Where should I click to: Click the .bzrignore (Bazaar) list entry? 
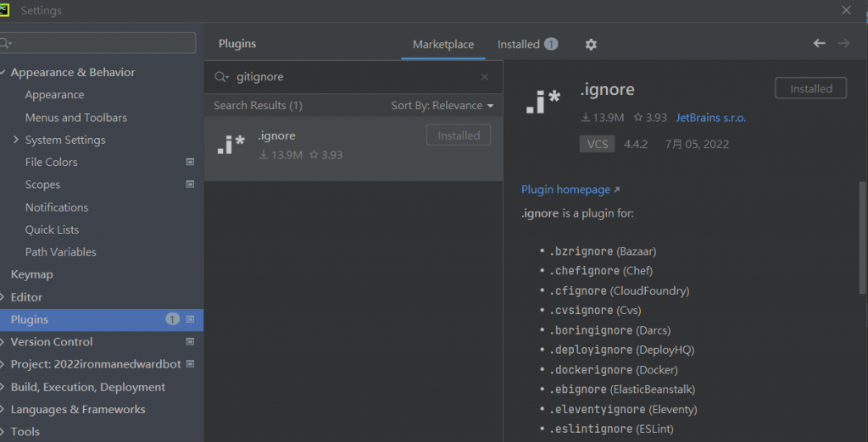pyautogui.click(x=603, y=251)
